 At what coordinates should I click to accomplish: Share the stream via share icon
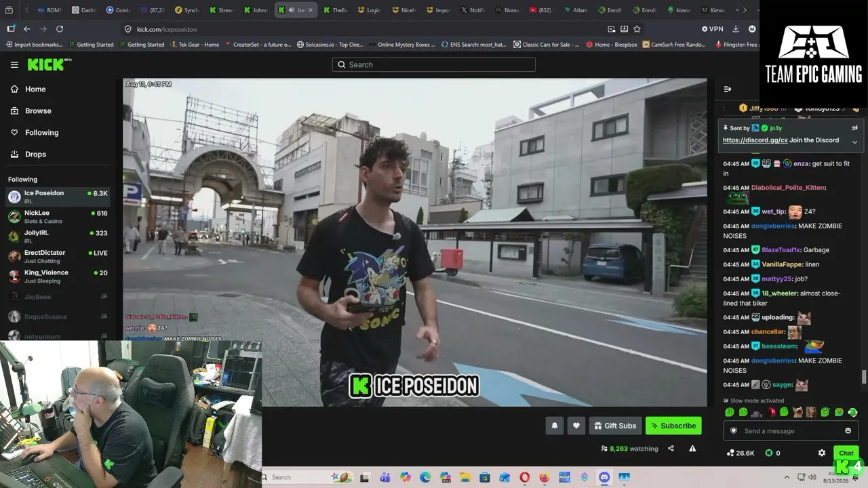[x=671, y=449]
